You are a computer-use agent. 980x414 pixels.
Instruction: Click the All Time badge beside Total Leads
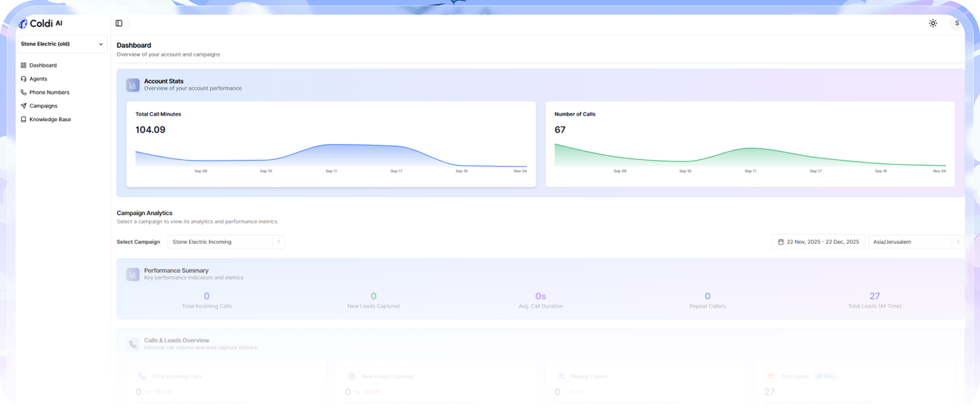[x=825, y=376]
